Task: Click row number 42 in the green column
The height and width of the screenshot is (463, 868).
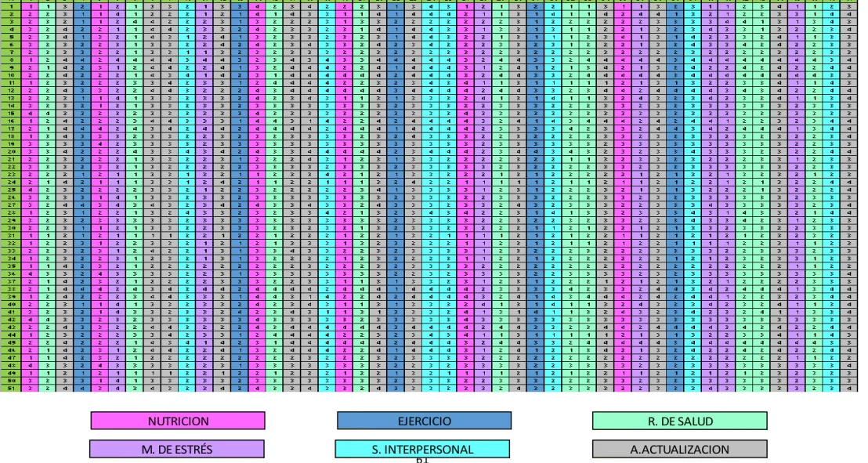Action: click(12, 320)
